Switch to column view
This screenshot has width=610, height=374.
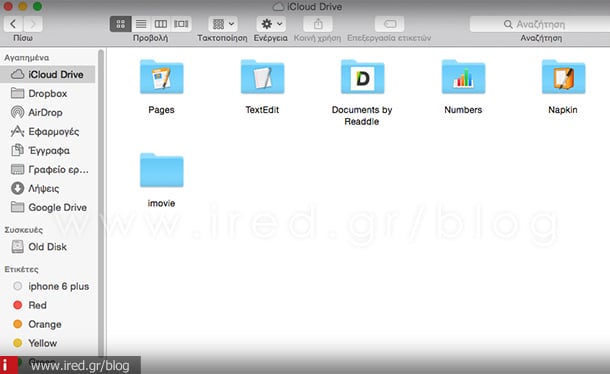point(161,24)
